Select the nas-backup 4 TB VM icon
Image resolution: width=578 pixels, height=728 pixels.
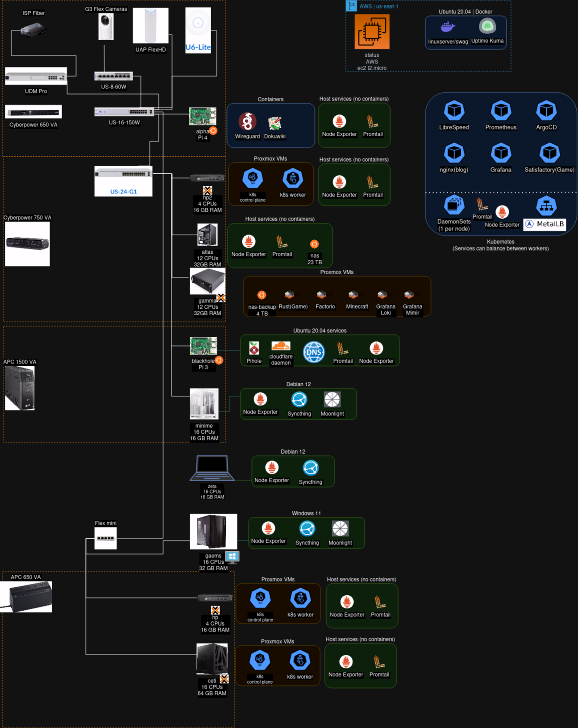pyautogui.click(x=262, y=295)
